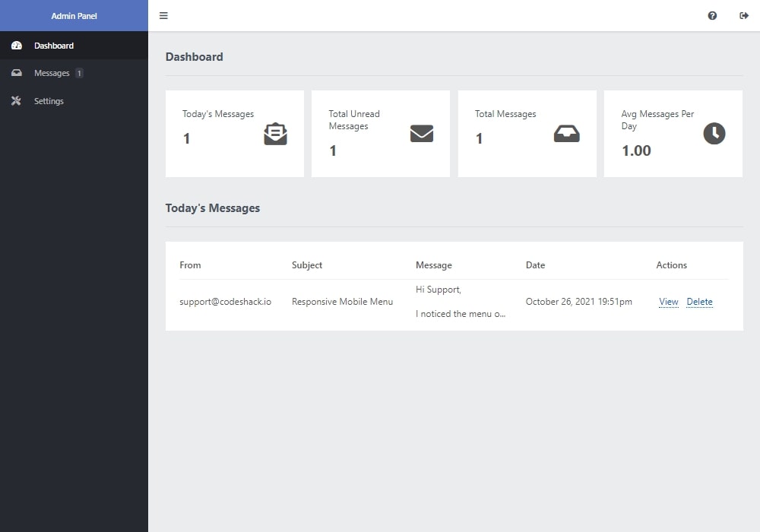
Task: Click the October 26, 2021 19:51pm date cell
Action: click(x=578, y=302)
